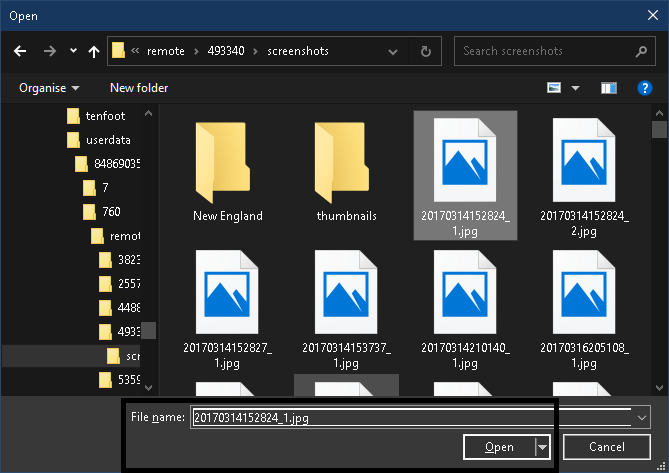Click the screenshots breadcrumb segment
669x473 pixels.
point(298,51)
